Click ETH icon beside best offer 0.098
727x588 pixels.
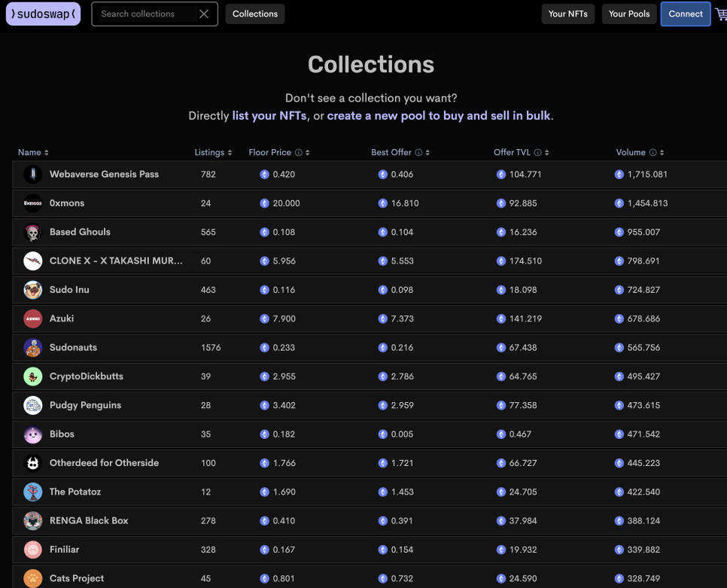click(x=382, y=290)
